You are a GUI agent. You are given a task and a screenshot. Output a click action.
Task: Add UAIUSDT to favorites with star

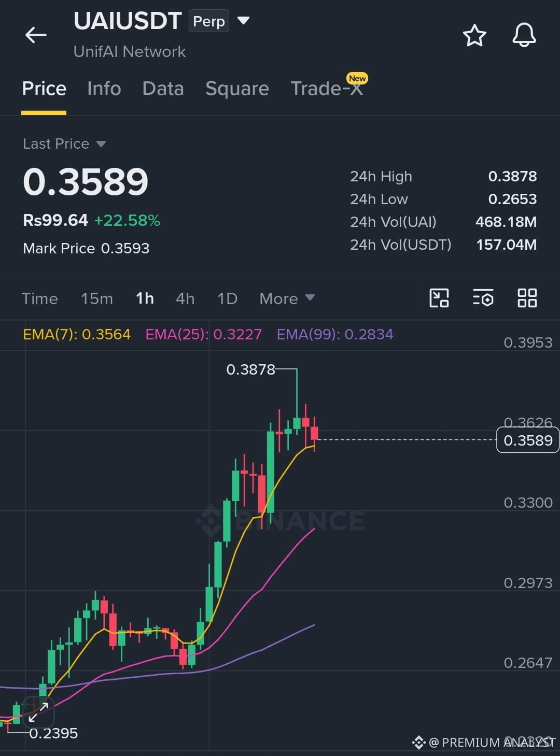[474, 35]
